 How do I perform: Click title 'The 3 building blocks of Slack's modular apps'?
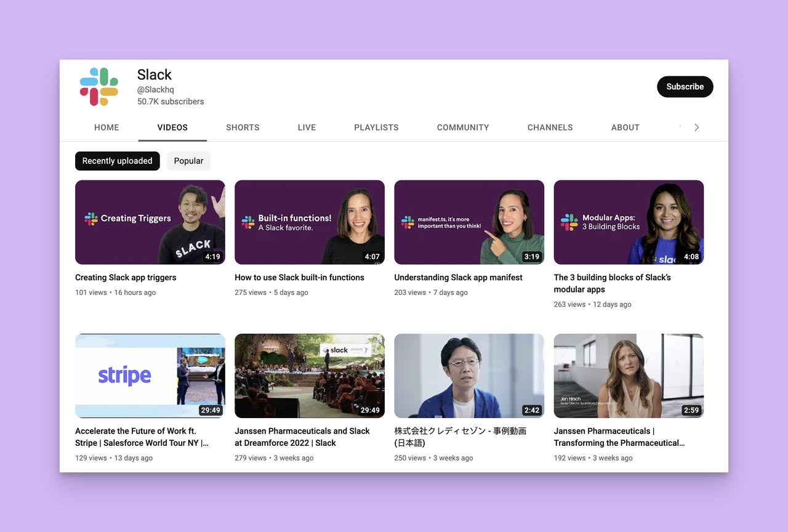pyautogui.click(x=613, y=283)
